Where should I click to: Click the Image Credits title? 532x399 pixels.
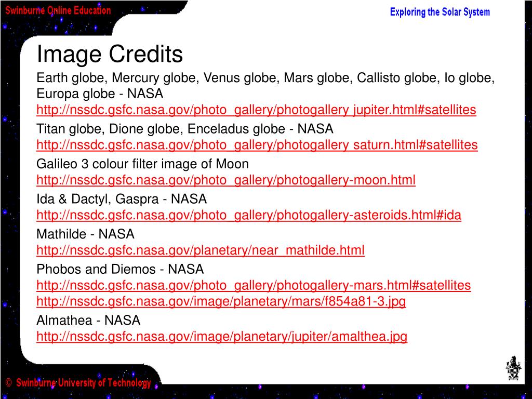click(x=110, y=54)
